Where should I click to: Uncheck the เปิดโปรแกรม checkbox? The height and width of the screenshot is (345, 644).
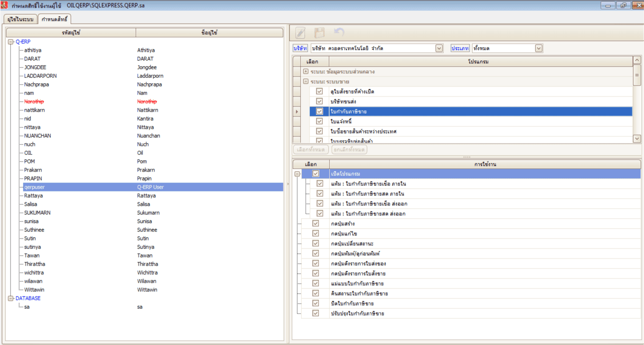316,174
